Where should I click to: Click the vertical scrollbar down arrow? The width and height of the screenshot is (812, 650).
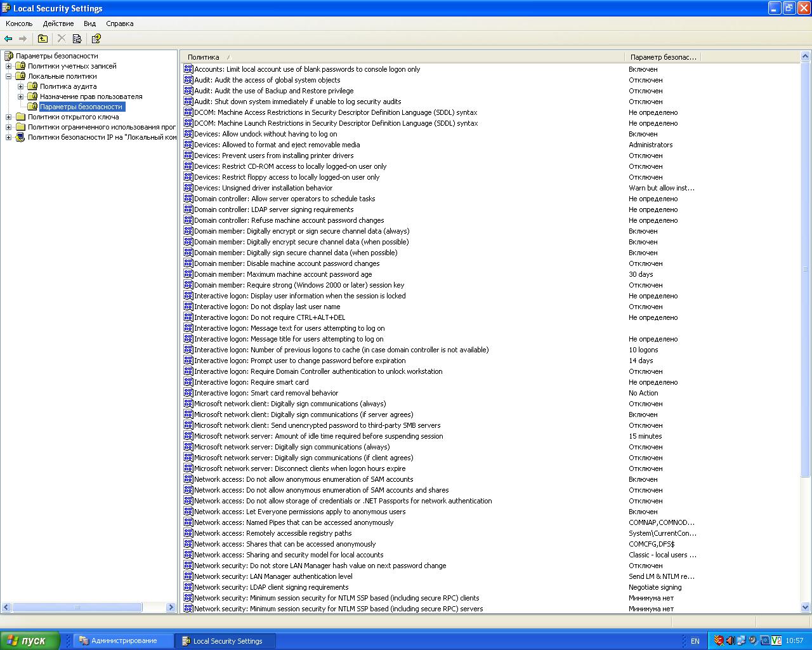point(806,607)
